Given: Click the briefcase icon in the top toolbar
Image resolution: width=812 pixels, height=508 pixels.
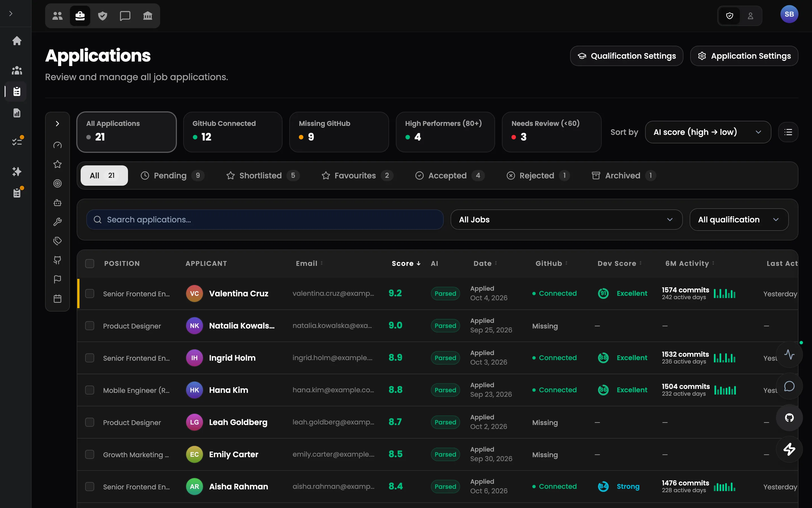Looking at the screenshot, I should (80, 16).
